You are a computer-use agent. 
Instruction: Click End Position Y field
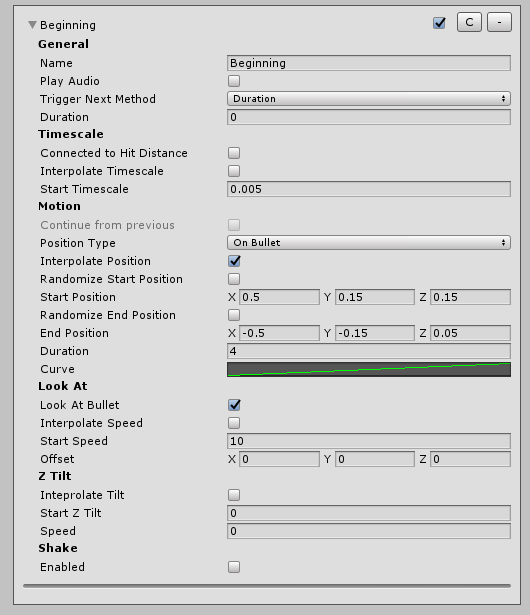375,333
